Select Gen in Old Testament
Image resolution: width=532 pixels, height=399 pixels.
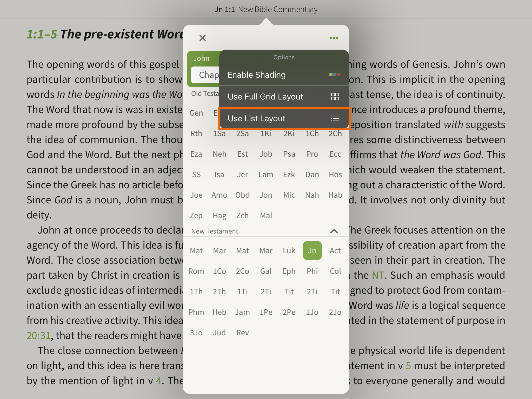click(x=196, y=113)
